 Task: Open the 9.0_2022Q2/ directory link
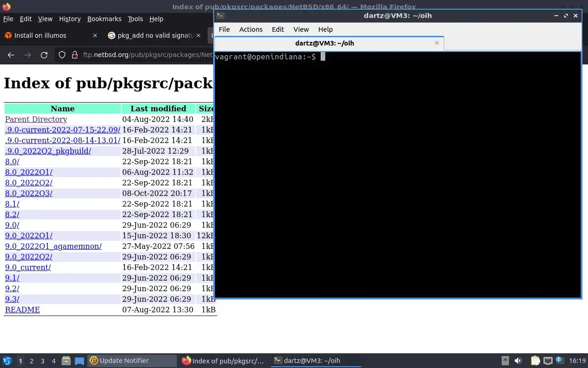pos(28,257)
